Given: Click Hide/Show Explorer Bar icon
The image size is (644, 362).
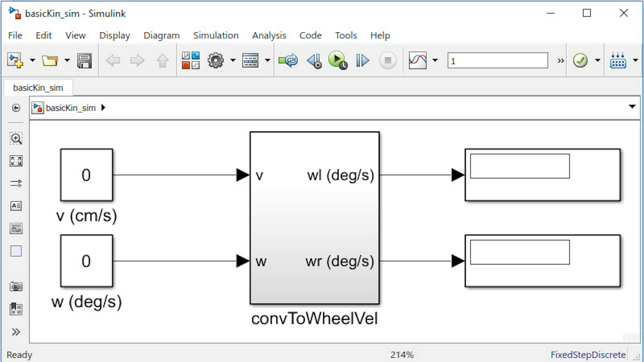Looking at the screenshot, I should click(x=16, y=108).
